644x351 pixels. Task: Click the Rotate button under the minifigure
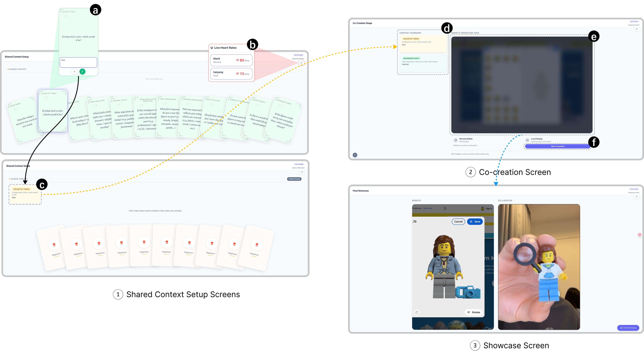pos(474,312)
